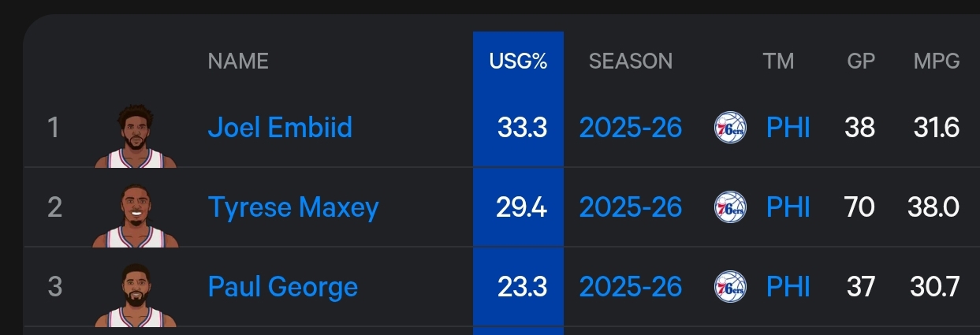Screen dimensions: 980x335
Task: Sort by the GP column header
Action: (861, 61)
